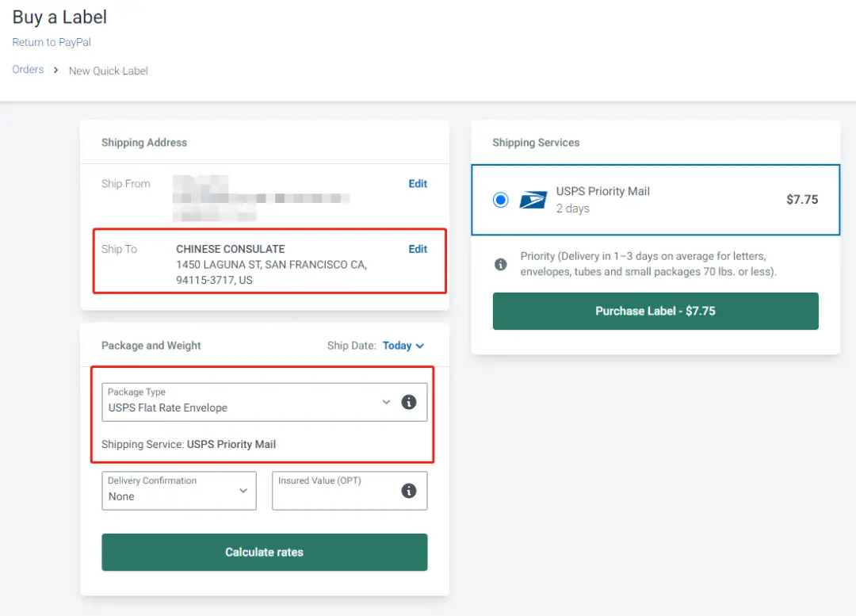Viewport: 856px width, 616px height.
Task: Edit the Ship To address
Action: 418,249
